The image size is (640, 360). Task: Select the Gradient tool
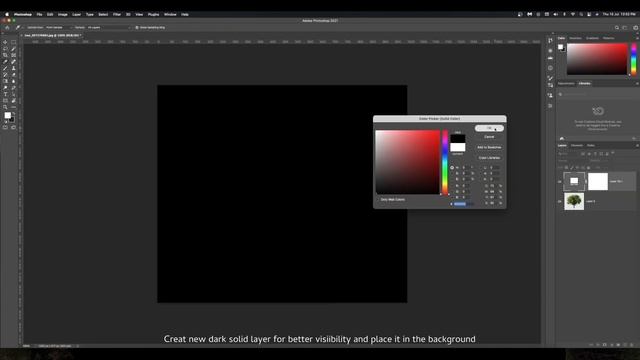coord(5,81)
